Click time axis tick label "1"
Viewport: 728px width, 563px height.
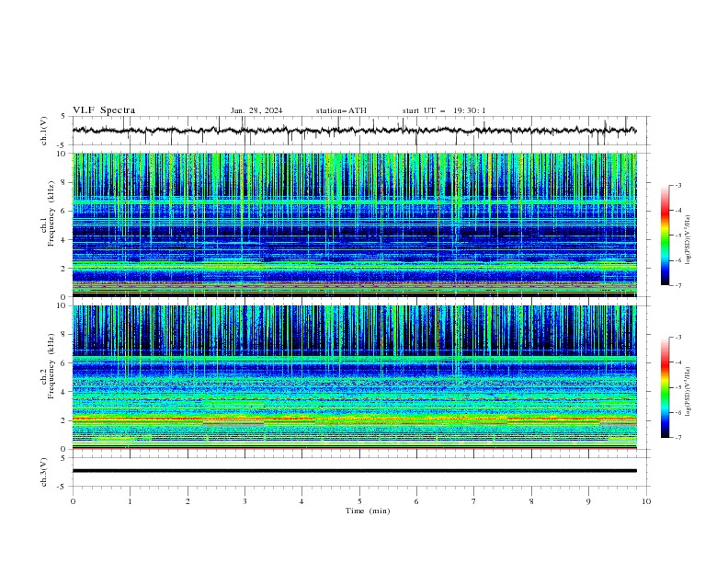coord(130,501)
